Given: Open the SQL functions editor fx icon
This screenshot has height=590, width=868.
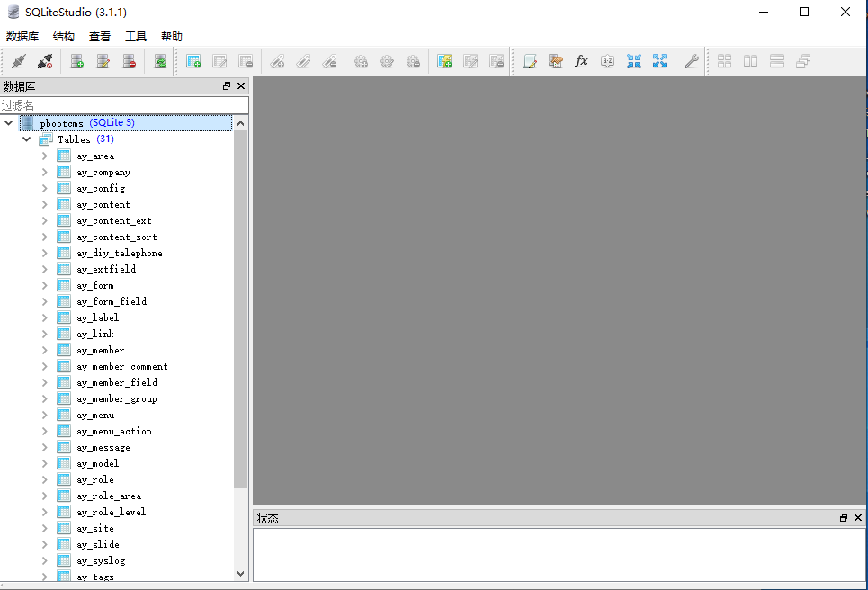Looking at the screenshot, I should (x=581, y=61).
